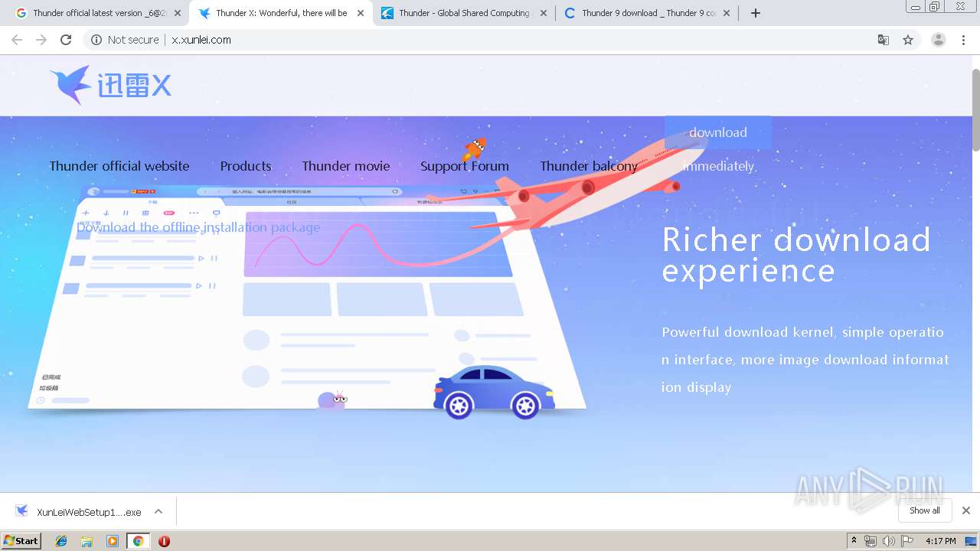Close the Thunder official latest version tab

click(x=178, y=13)
